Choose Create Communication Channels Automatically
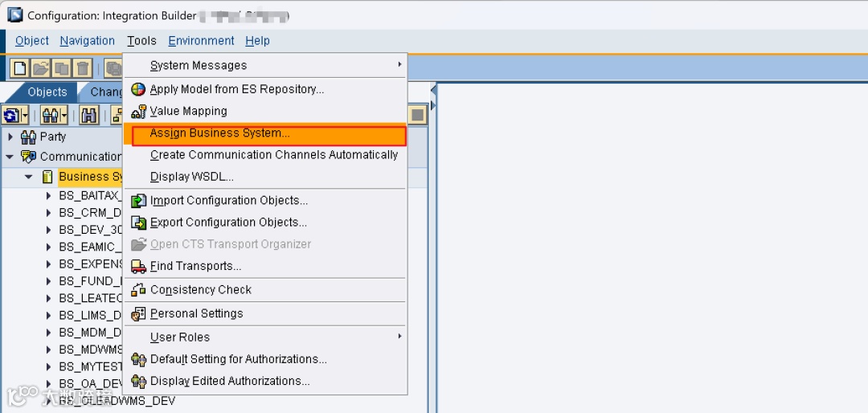The width and height of the screenshot is (868, 413). click(x=264, y=156)
